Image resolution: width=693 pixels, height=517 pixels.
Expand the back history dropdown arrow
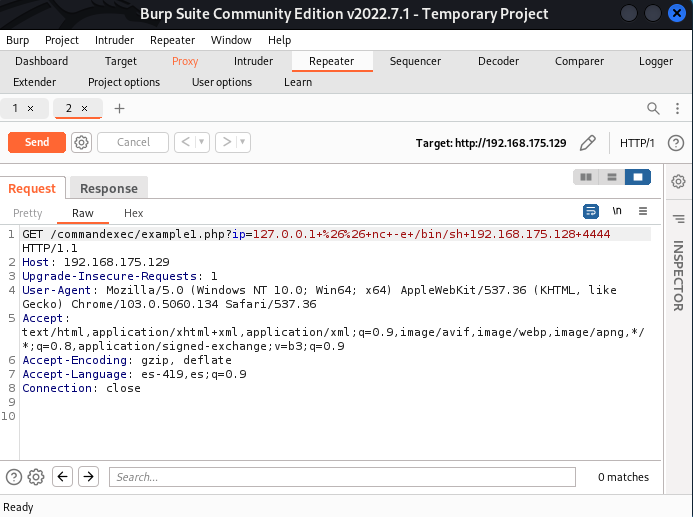tap(202, 142)
